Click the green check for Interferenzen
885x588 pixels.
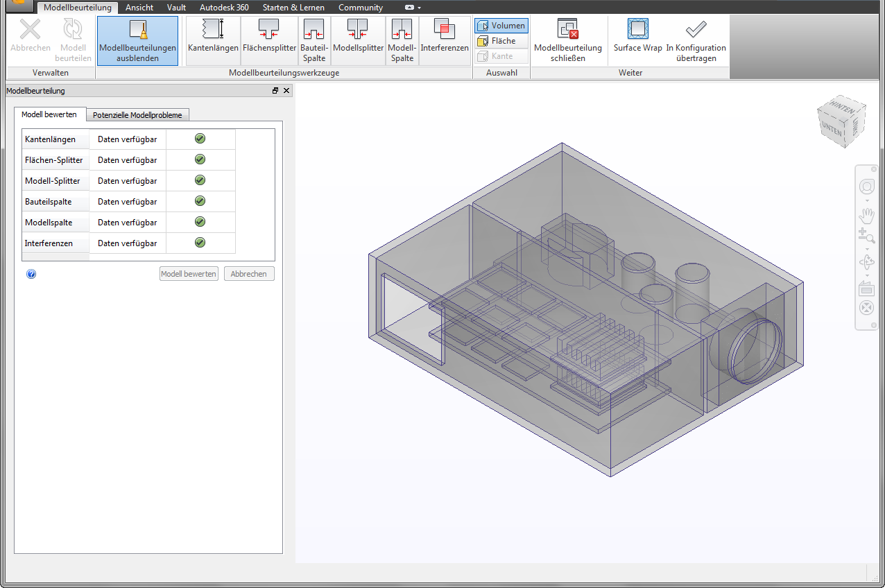[200, 243]
